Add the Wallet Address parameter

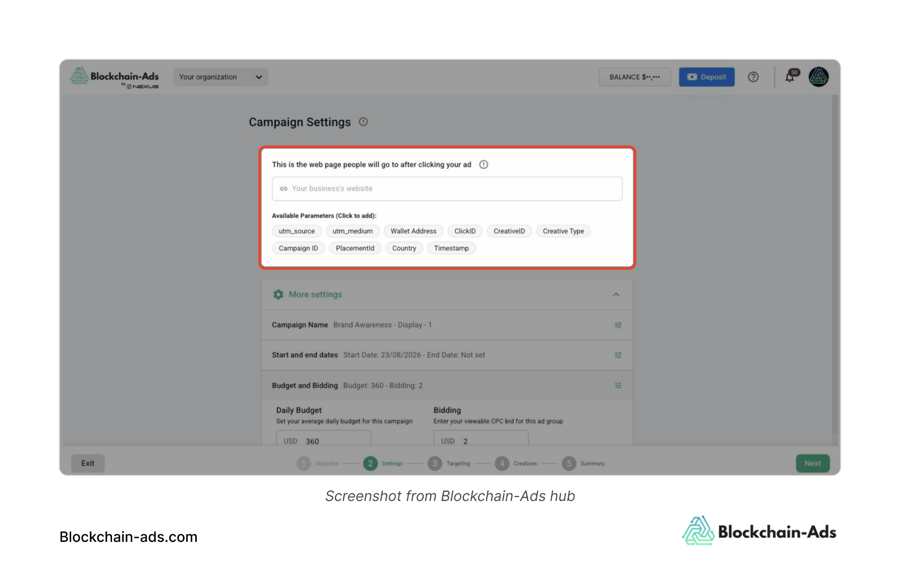(414, 231)
